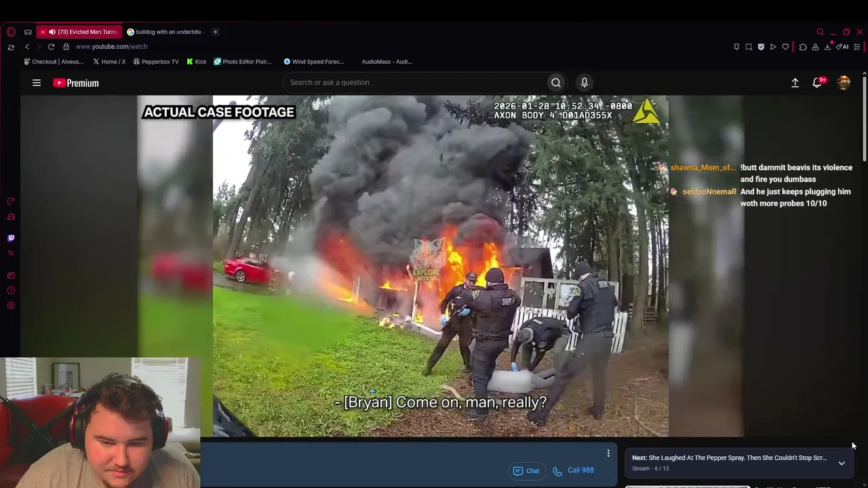Search with voice microphone button
Screen dimensions: 868x488
tap(585, 83)
